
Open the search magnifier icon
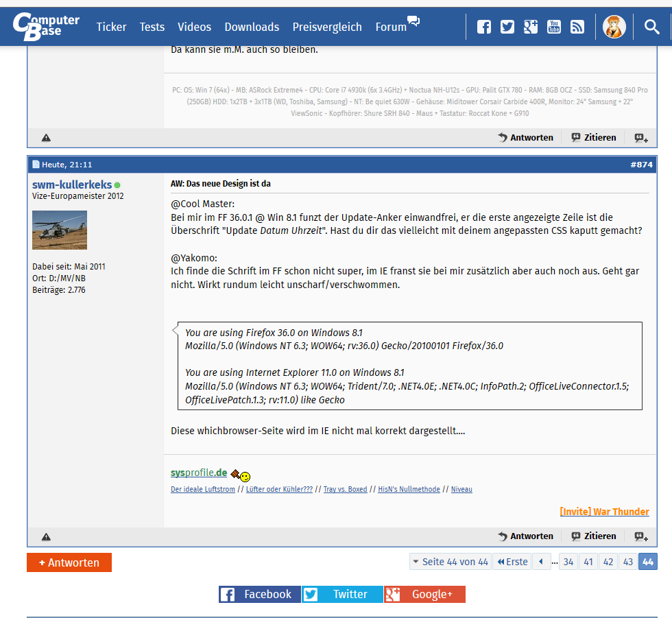(652, 27)
